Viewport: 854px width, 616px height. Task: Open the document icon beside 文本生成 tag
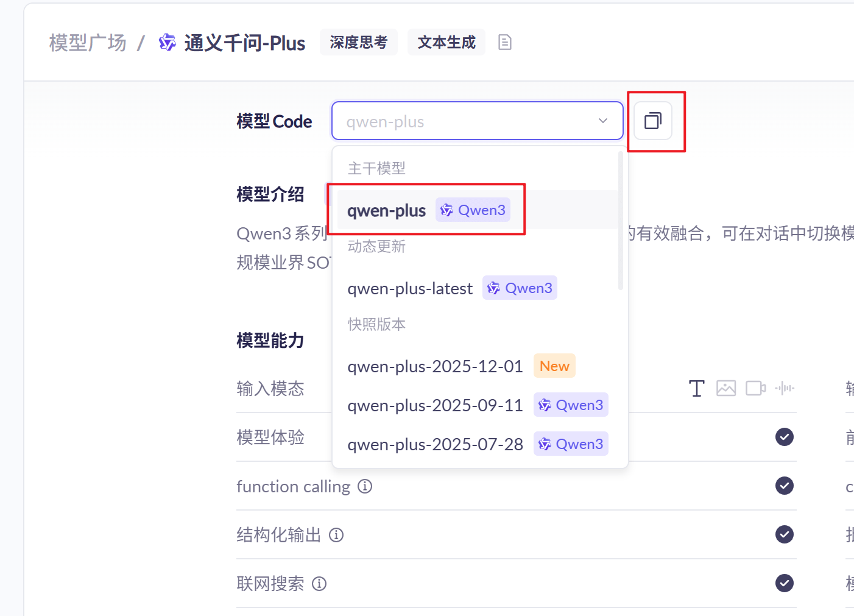click(504, 42)
